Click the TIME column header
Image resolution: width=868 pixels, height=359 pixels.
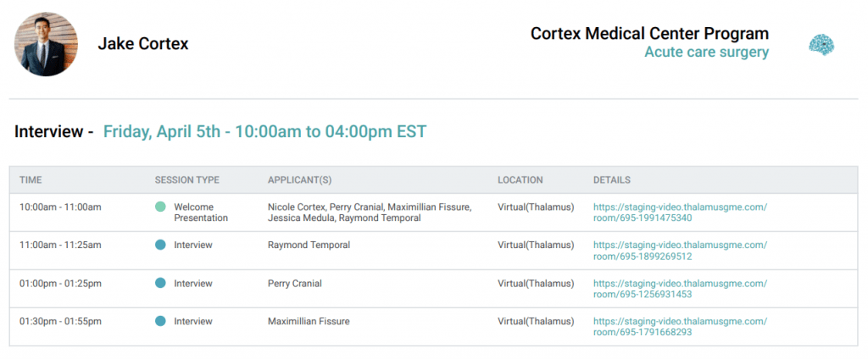coord(31,179)
